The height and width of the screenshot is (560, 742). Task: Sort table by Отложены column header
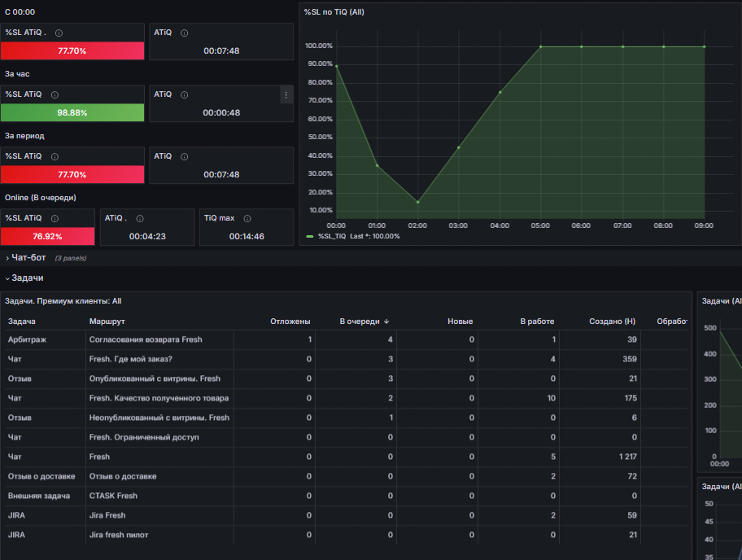pyautogui.click(x=290, y=322)
